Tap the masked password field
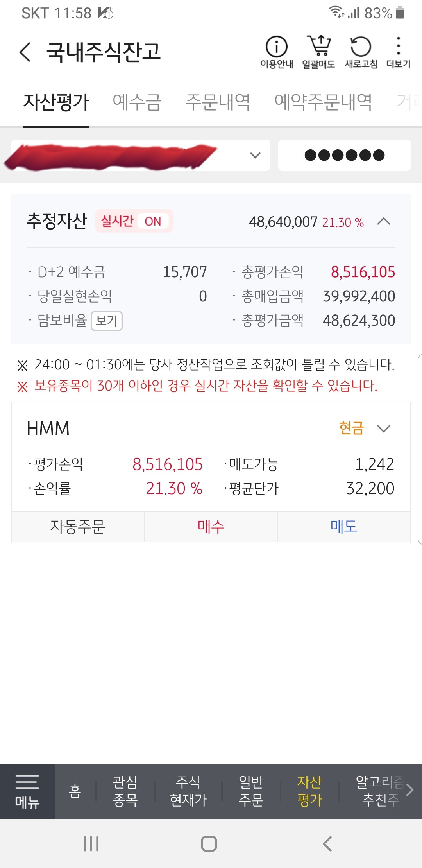 click(345, 155)
